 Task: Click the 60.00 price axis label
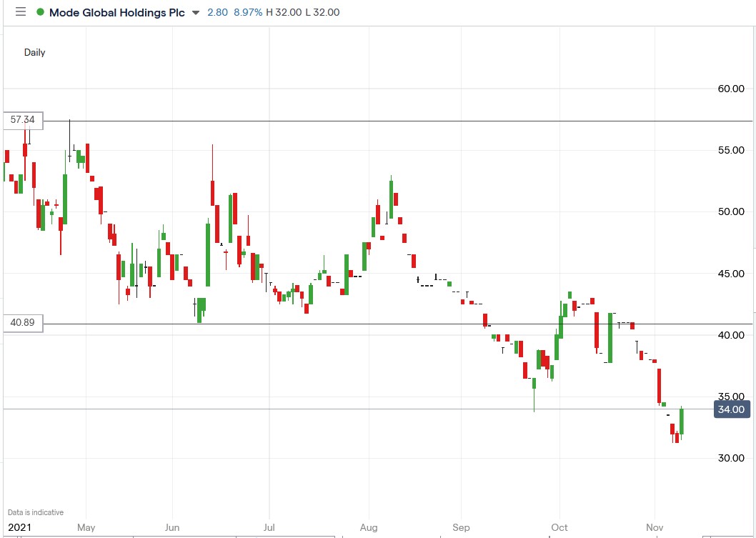pyautogui.click(x=730, y=89)
